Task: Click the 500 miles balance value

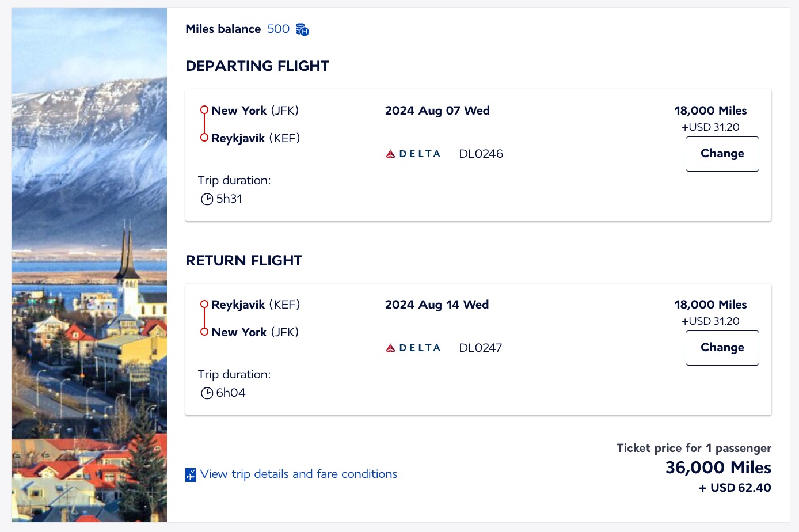Action: (x=278, y=29)
